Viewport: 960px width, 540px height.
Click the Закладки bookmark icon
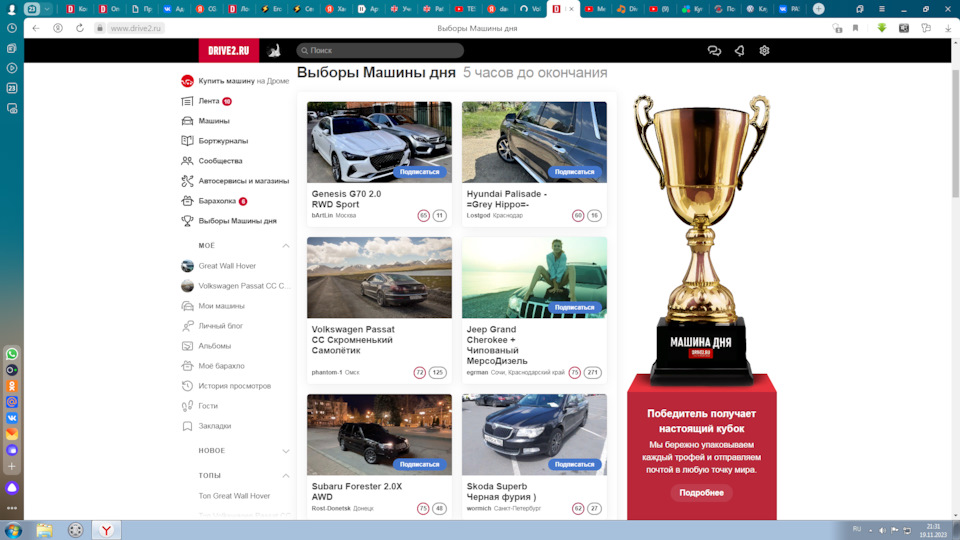click(187, 426)
